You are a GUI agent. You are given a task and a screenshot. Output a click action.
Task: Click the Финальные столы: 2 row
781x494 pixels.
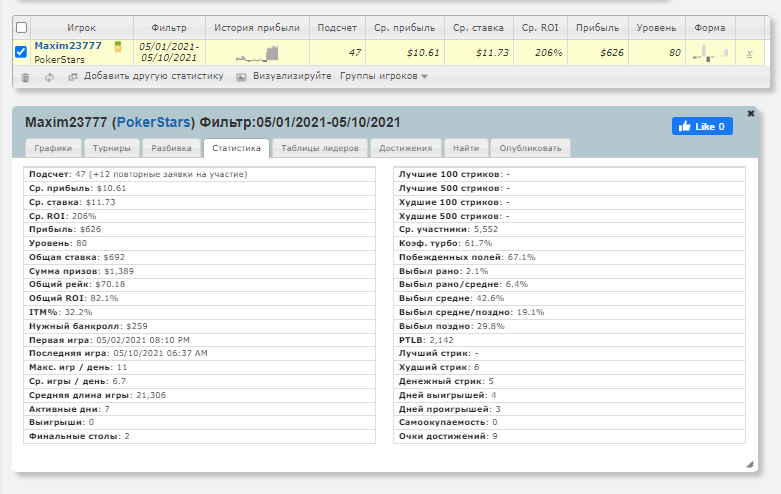(199, 436)
